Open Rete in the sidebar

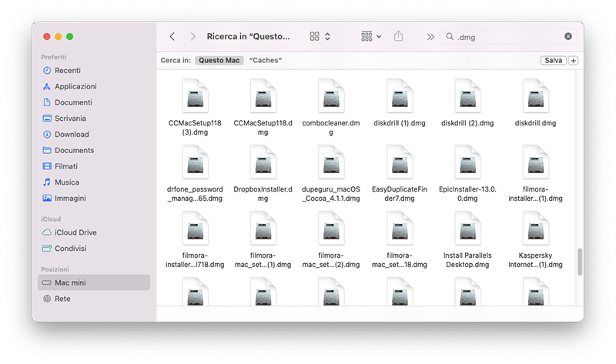(93, 299)
